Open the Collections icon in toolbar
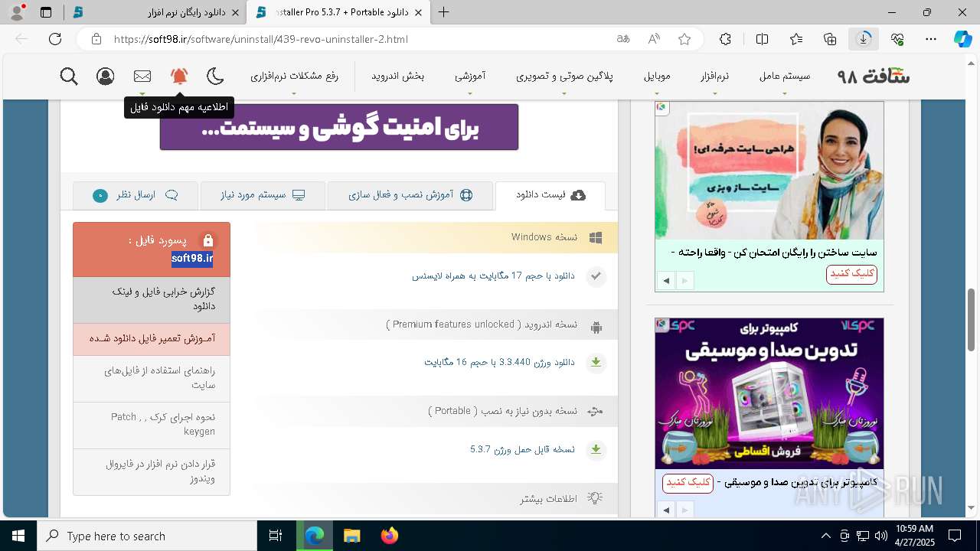The width and height of the screenshot is (980, 551). point(830,39)
